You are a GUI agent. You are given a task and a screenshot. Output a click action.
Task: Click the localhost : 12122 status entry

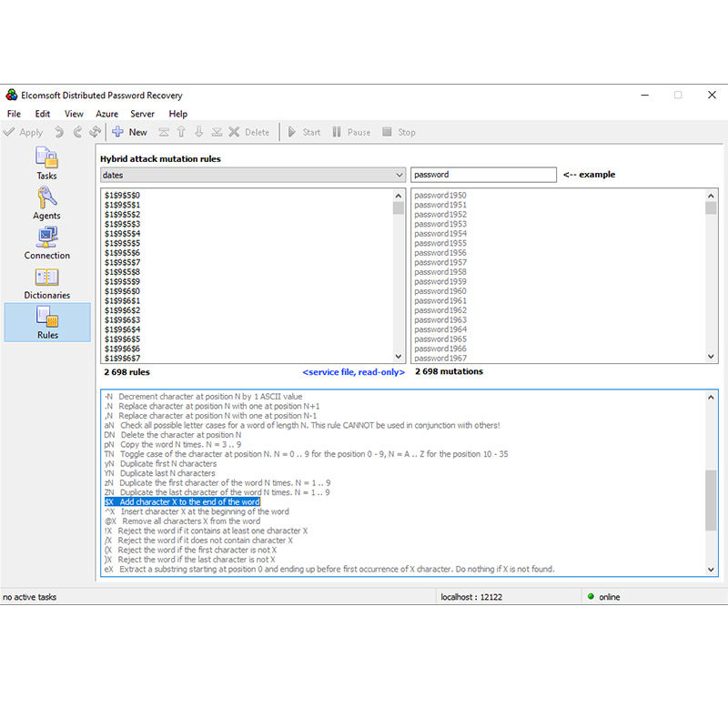coord(471,597)
